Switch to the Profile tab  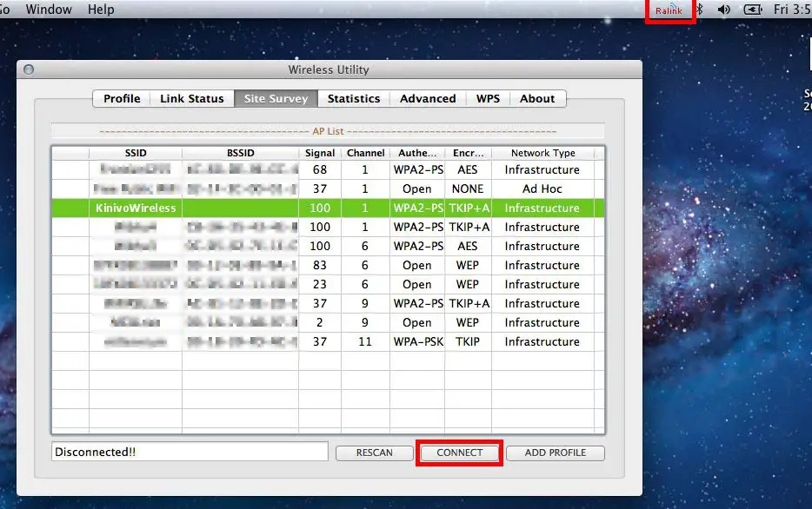click(122, 98)
